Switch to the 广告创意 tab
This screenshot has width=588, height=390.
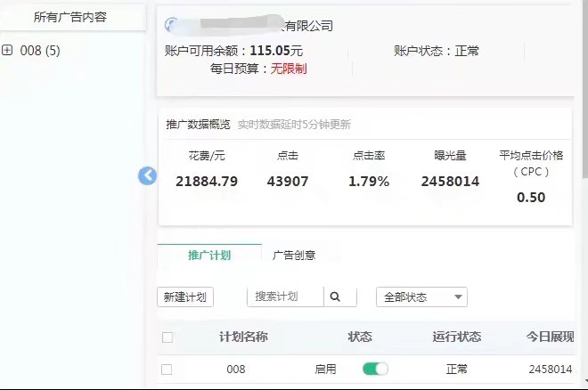294,256
